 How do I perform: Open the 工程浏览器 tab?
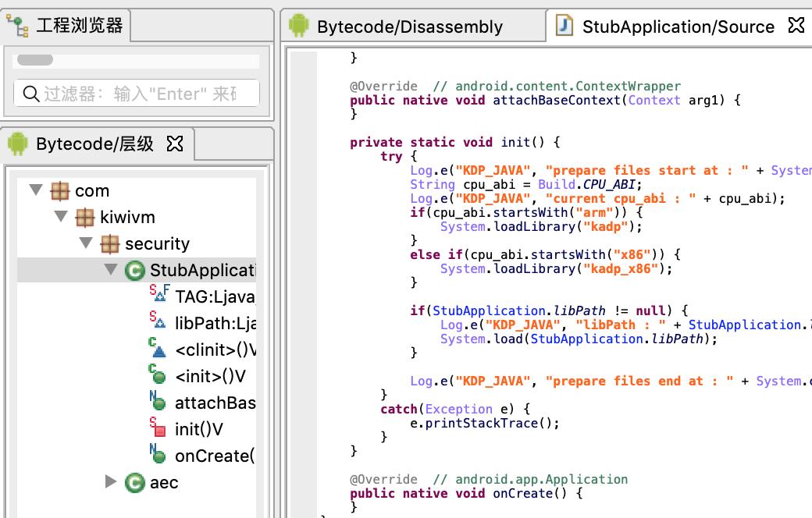pyautogui.click(x=79, y=27)
